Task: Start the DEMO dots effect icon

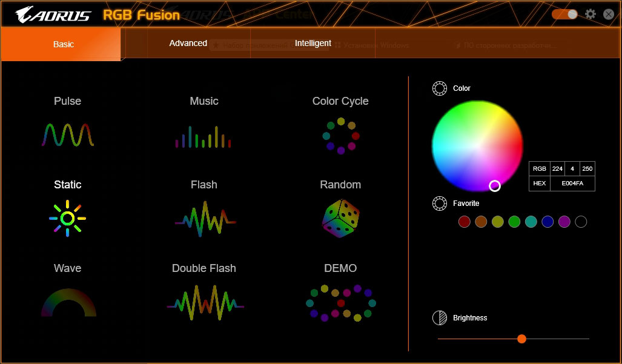Action: pyautogui.click(x=341, y=303)
